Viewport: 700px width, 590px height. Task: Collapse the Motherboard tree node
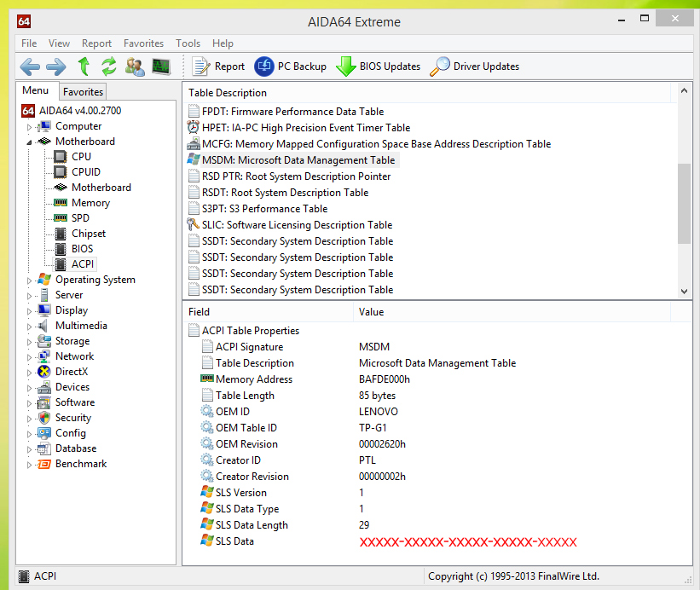tap(29, 142)
